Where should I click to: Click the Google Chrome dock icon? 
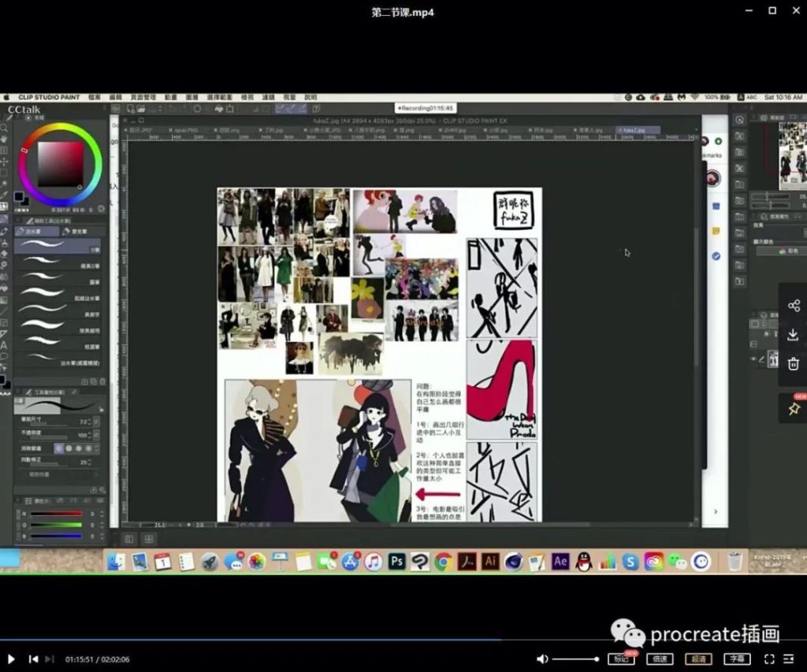click(444, 562)
